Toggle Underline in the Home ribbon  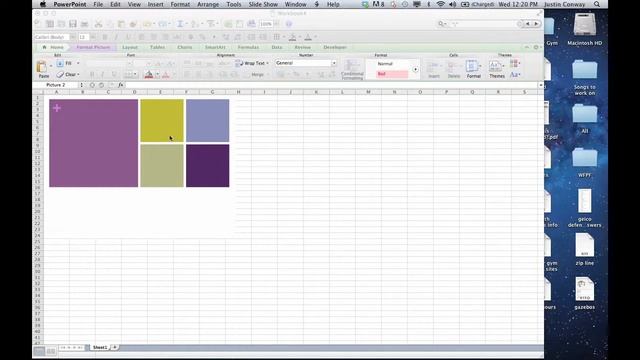tap(114, 75)
